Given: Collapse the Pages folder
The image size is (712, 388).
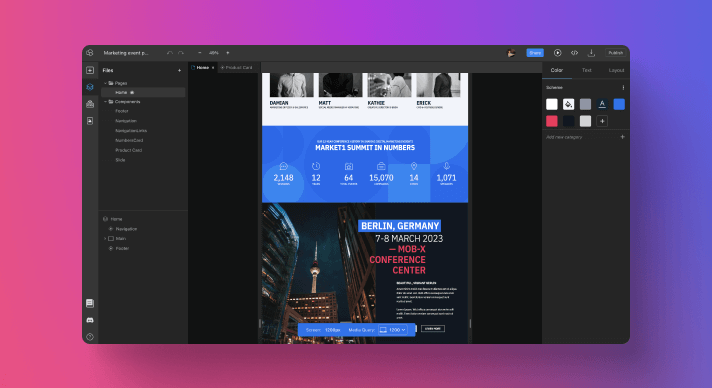Looking at the screenshot, I should [x=105, y=83].
